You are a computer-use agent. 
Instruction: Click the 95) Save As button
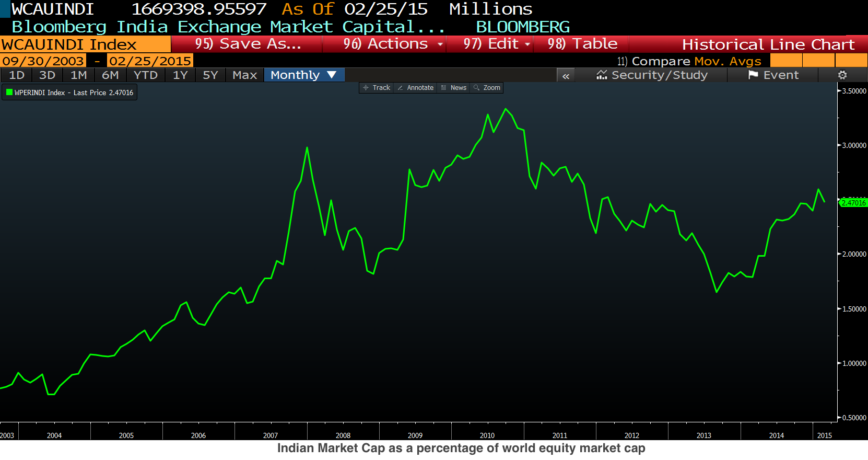tap(248, 43)
